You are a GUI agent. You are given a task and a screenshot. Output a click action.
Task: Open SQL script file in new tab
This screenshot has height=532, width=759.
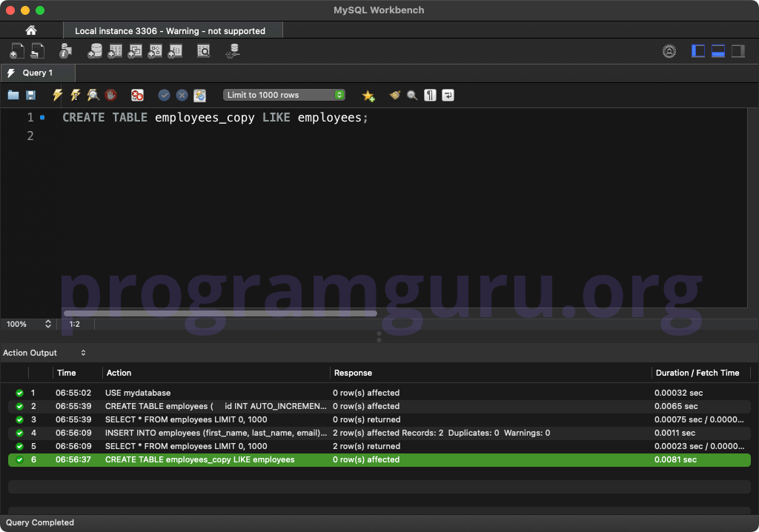coord(37,51)
